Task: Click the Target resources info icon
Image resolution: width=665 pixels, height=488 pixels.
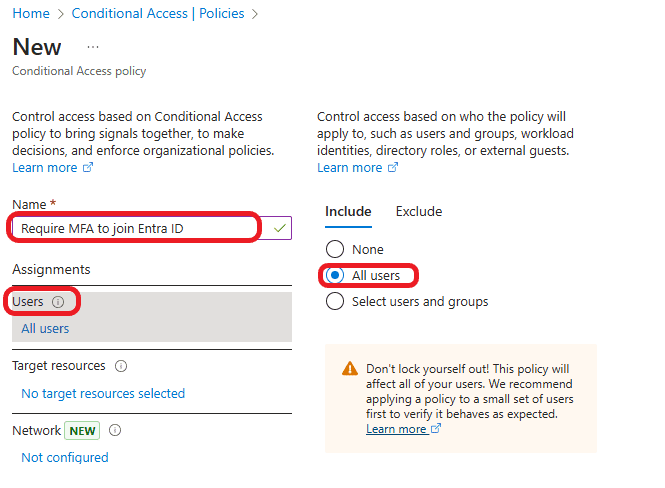Action: tap(122, 366)
